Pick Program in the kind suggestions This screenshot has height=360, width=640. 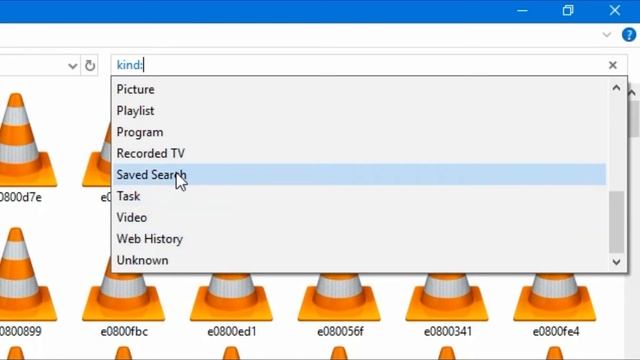(359, 132)
